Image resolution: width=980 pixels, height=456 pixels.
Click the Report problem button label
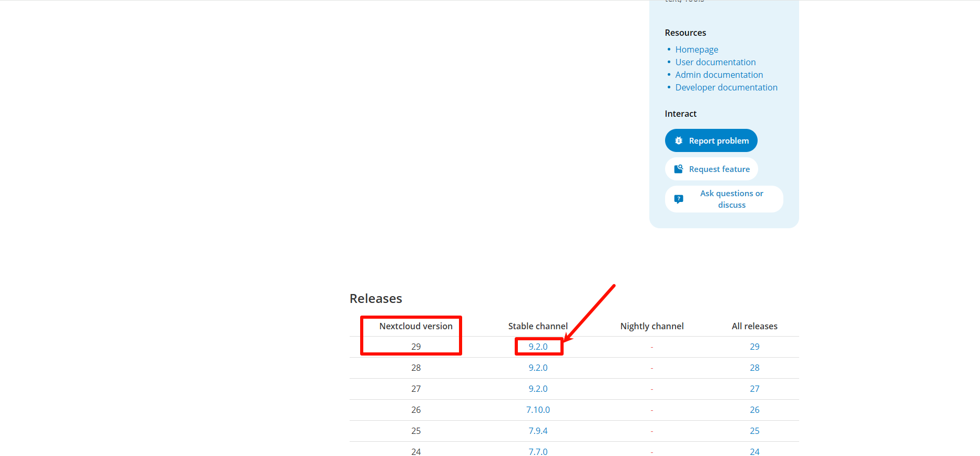(719, 140)
